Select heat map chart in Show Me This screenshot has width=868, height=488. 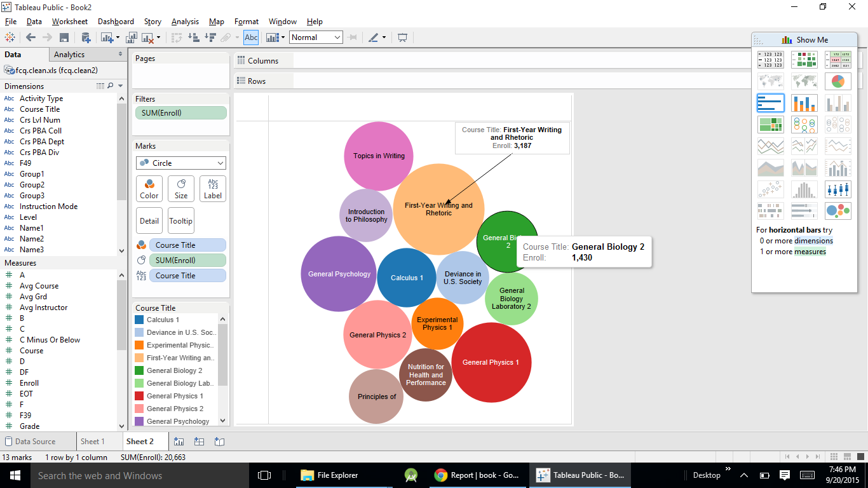(804, 60)
